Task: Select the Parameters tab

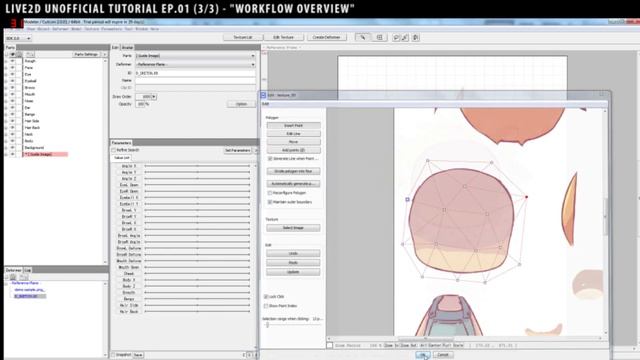Action: (121, 143)
